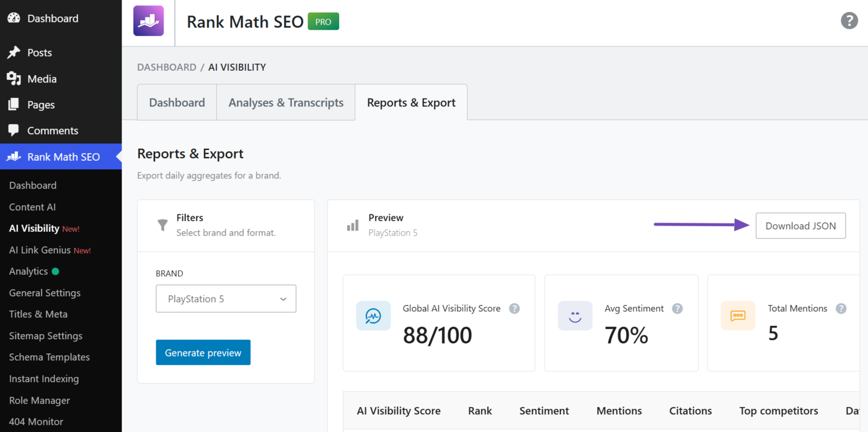The height and width of the screenshot is (432, 868).
Task: Open the AI Link Genius submenu link
Action: 40,250
